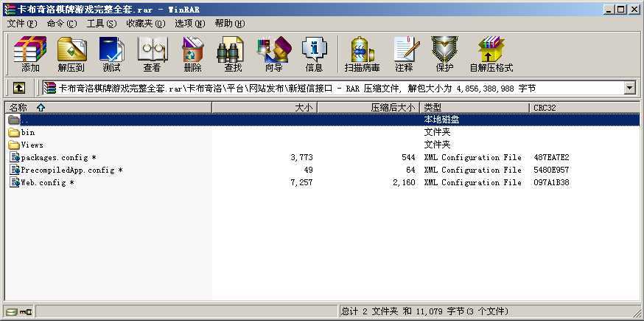
Task: Click the archive icon in address bar
Action: 50,88
